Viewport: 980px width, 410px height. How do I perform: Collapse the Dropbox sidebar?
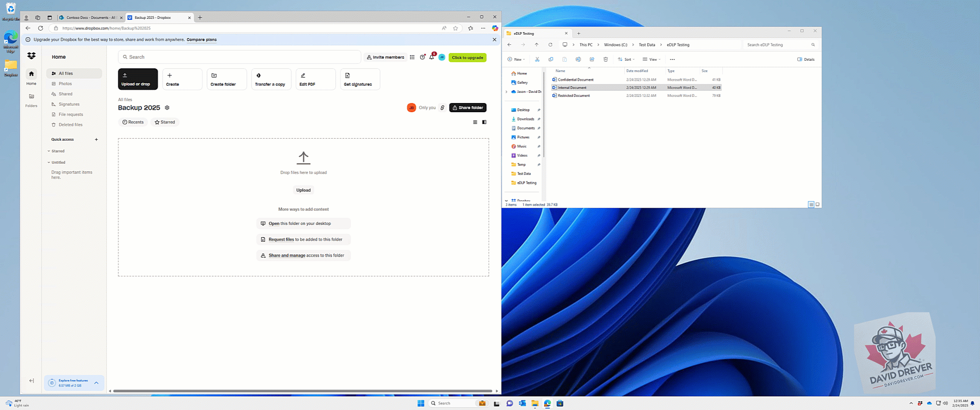tap(32, 380)
